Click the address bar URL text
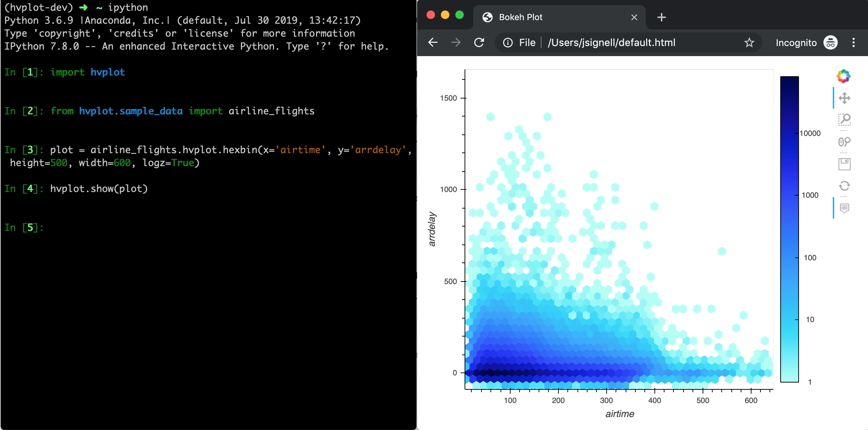This screenshot has width=868, height=430. tap(611, 43)
